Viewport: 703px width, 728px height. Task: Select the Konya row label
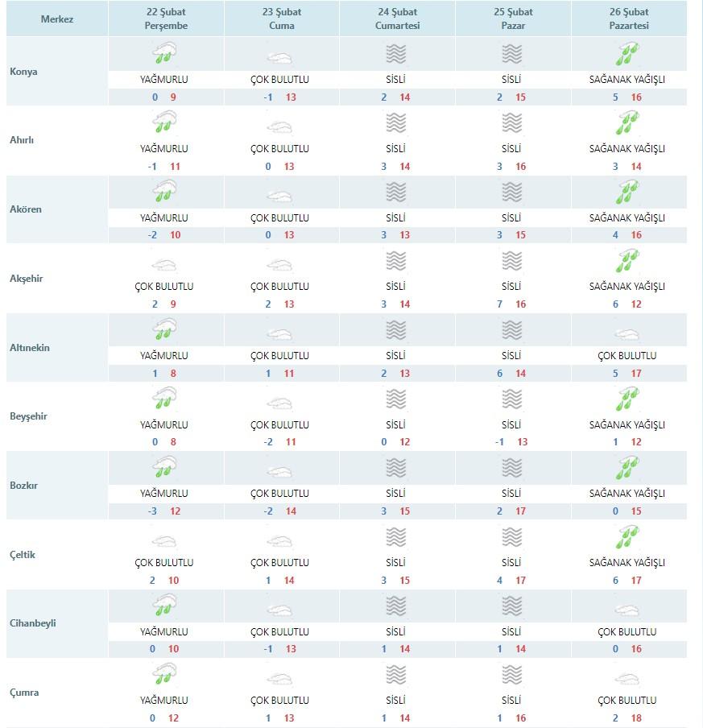[x=23, y=72]
